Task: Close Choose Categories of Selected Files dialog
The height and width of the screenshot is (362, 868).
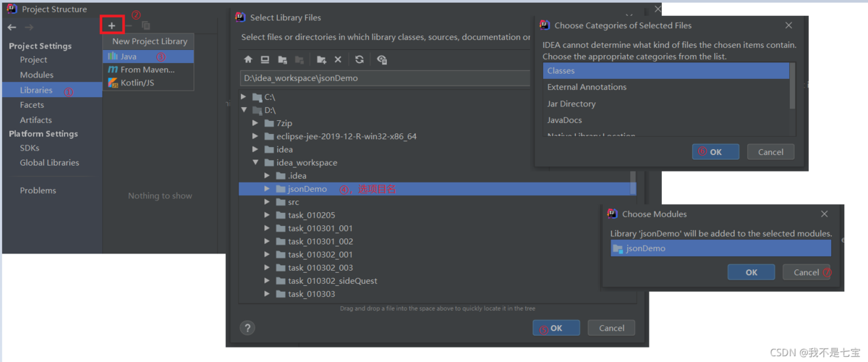Action: tap(788, 25)
